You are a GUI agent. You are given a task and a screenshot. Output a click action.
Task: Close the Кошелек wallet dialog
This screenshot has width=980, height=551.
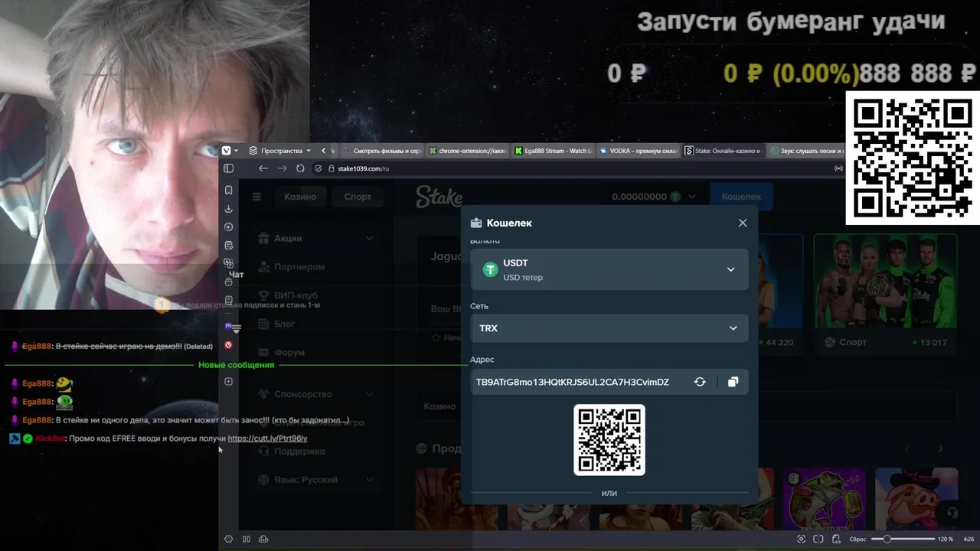(x=743, y=223)
